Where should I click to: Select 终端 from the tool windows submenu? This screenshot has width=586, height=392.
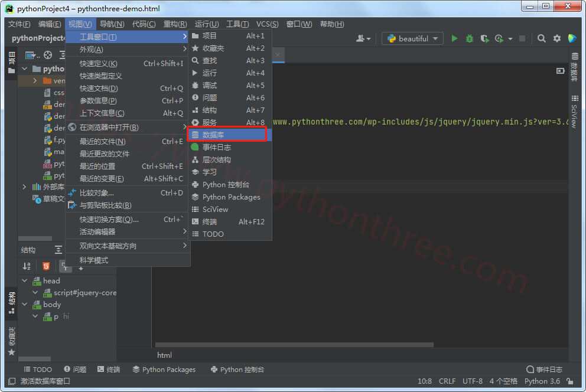[229, 222]
